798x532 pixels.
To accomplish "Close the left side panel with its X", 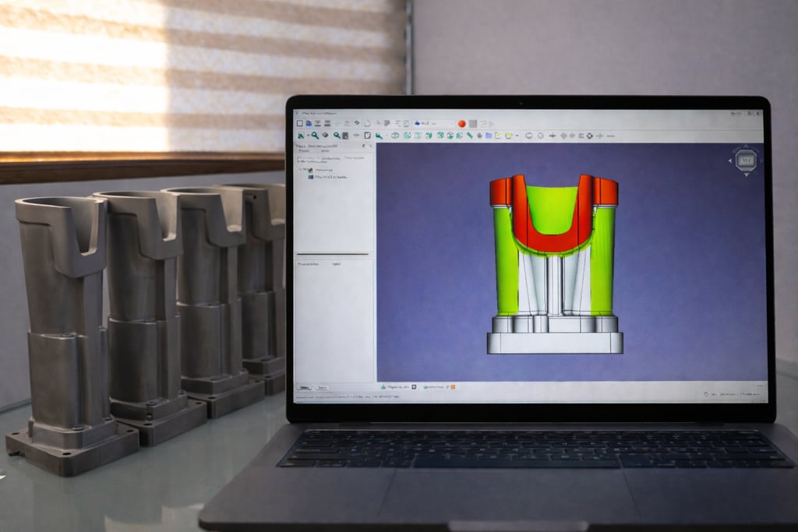I will point(370,146).
